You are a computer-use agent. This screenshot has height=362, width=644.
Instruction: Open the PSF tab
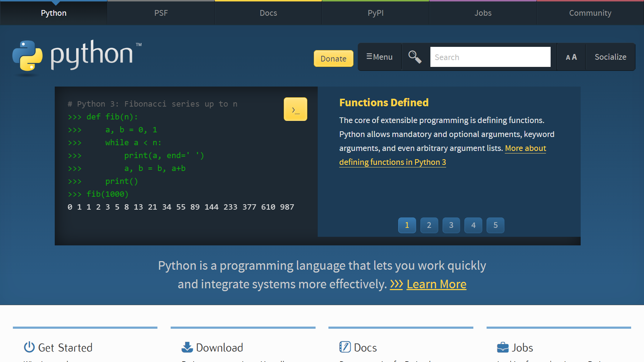coord(161,13)
